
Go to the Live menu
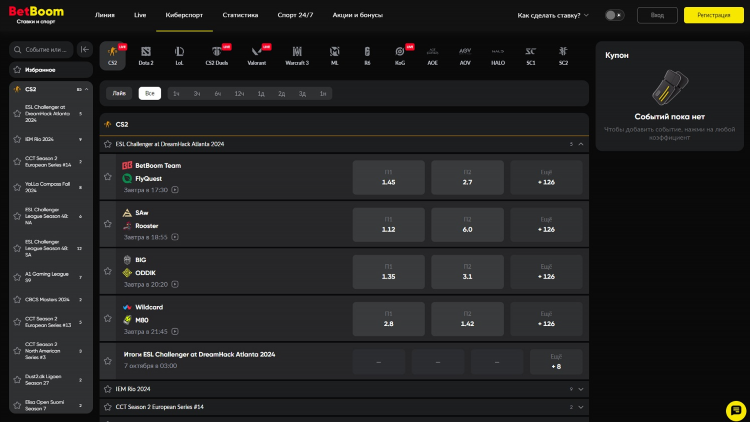pyautogui.click(x=140, y=15)
